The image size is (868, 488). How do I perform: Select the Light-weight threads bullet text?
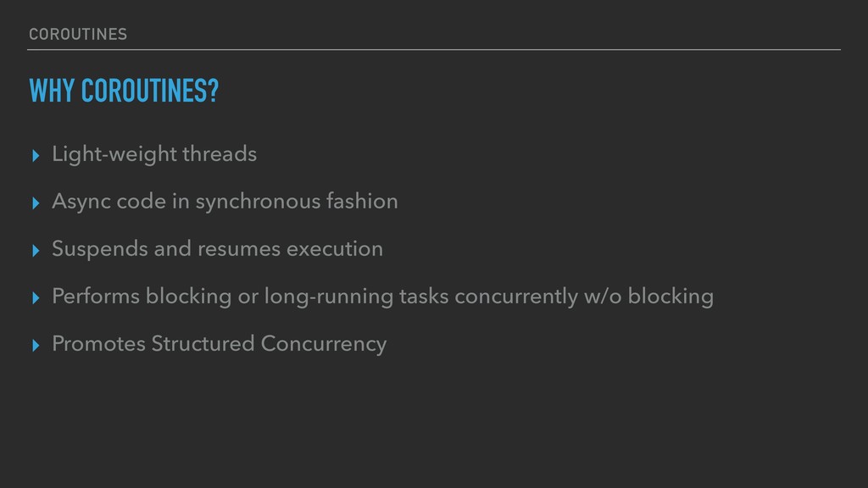tap(154, 154)
